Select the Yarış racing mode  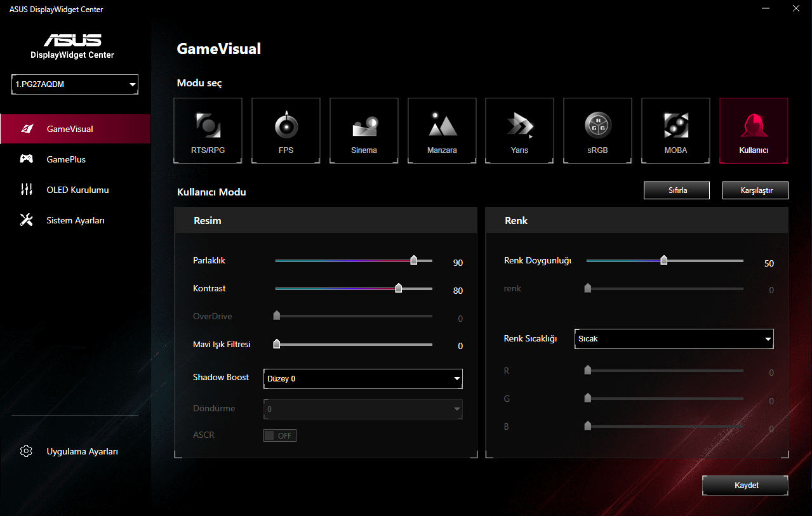tap(519, 131)
